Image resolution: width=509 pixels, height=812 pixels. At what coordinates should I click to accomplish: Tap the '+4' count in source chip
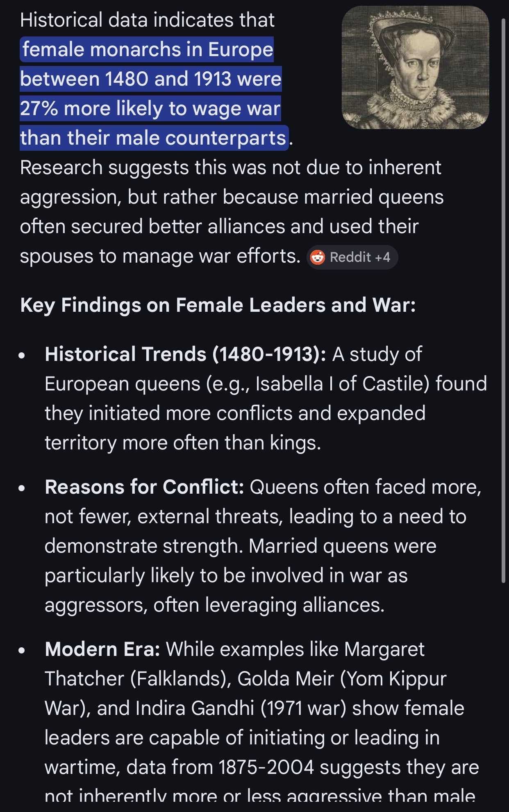(x=382, y=257)
